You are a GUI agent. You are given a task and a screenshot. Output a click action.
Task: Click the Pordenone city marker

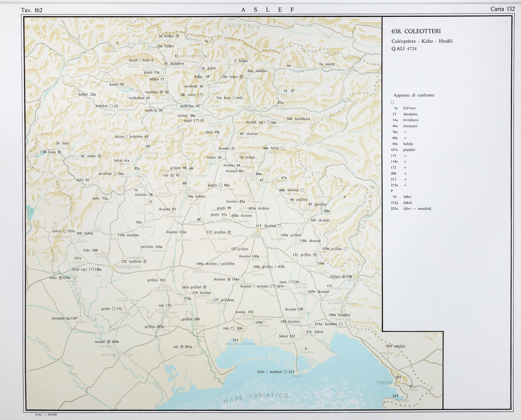113,268
